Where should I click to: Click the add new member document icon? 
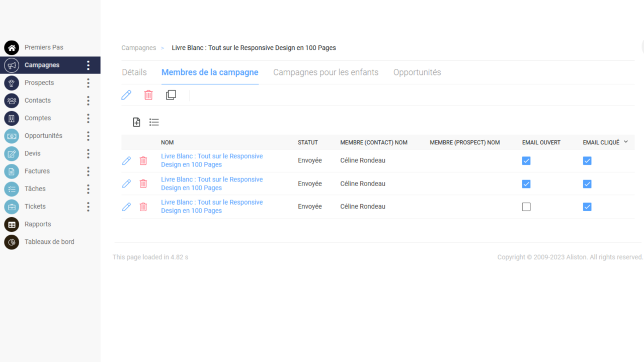pos(136,122)
